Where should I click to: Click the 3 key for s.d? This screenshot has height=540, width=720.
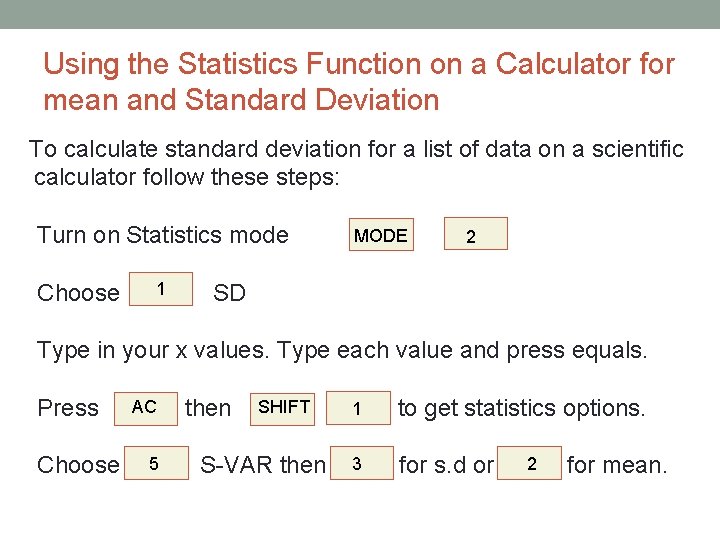coord(358,464)
